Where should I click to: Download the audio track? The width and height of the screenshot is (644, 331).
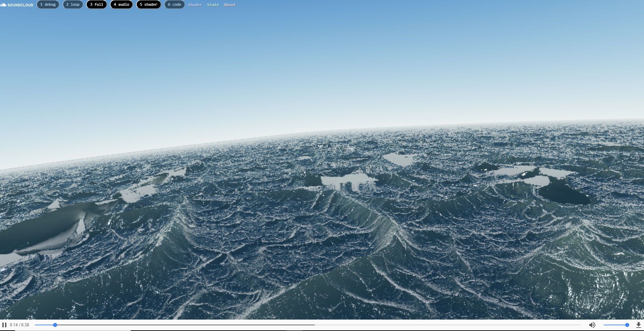(x=639, y=325)
